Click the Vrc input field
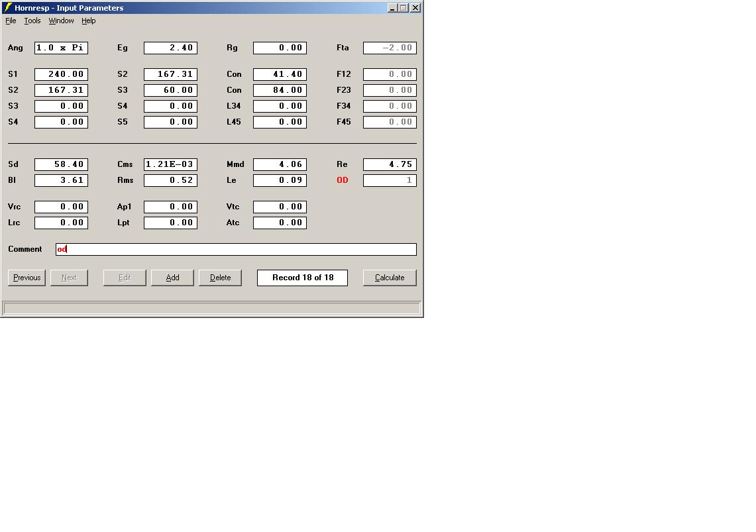The height and width of the screenshot is (532, 756). tap(61, 207)
